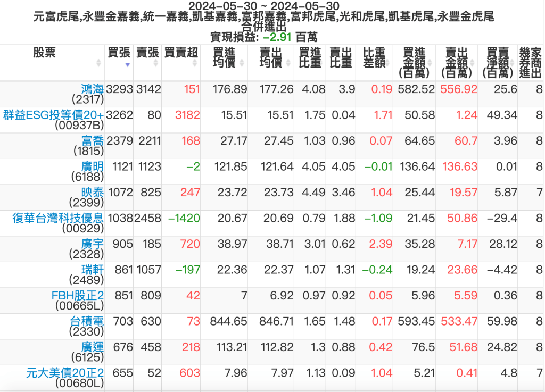Sort by 買賣淨額(百萬) column header
The height and width of the screenshot is (392, 545).
point(497,62)
